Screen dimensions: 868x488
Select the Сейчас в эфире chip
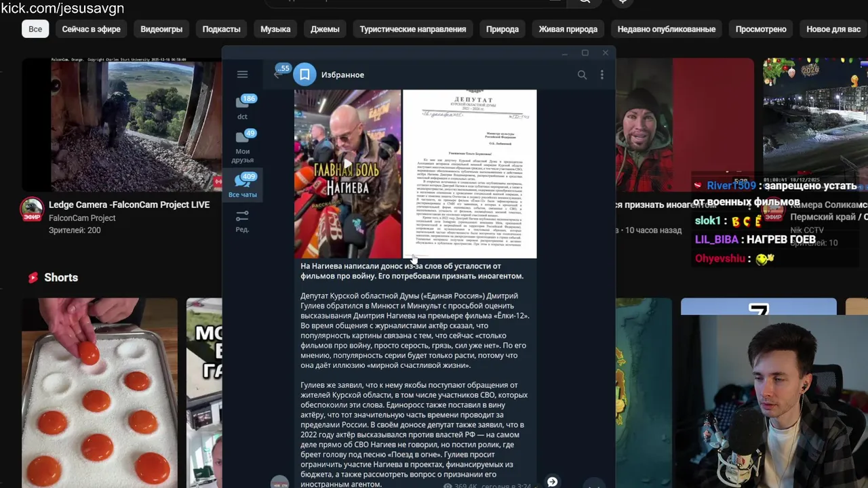(92, 29)
